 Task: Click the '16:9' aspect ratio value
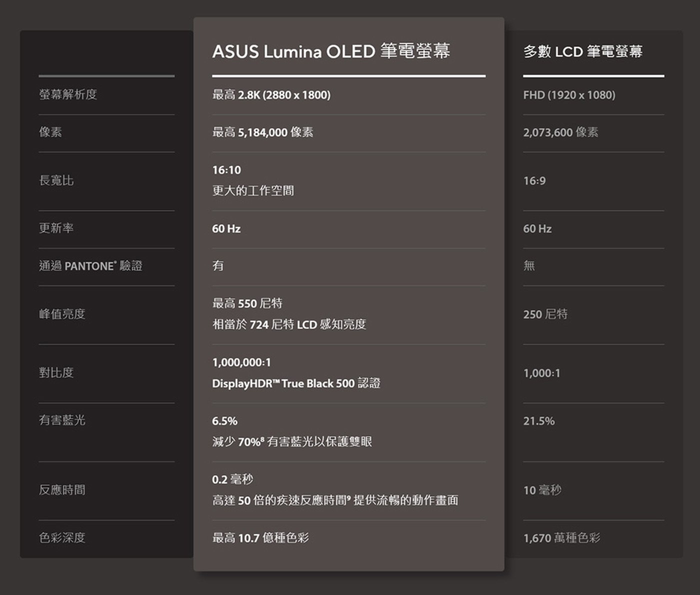(x=534, y=181)
